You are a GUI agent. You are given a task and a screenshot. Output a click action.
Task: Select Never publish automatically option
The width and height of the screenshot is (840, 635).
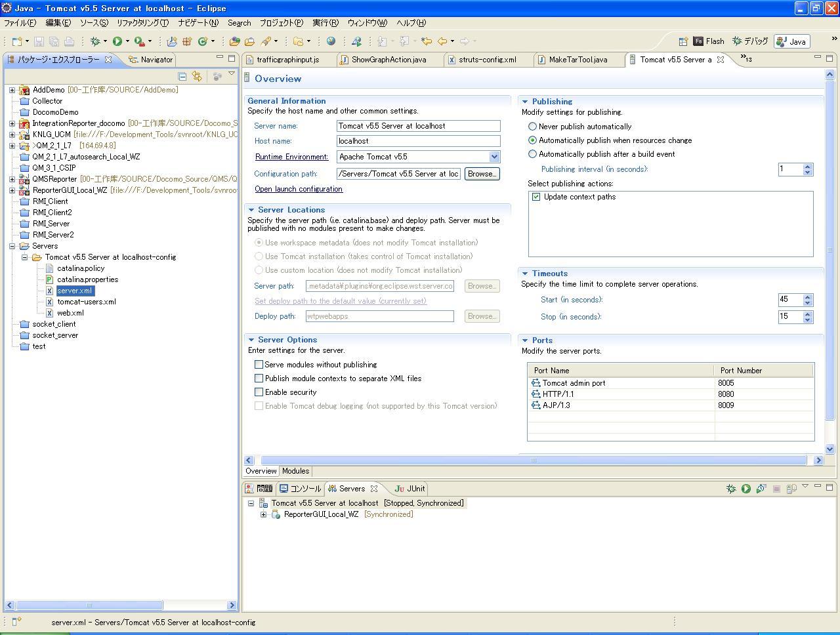[532, 127]
